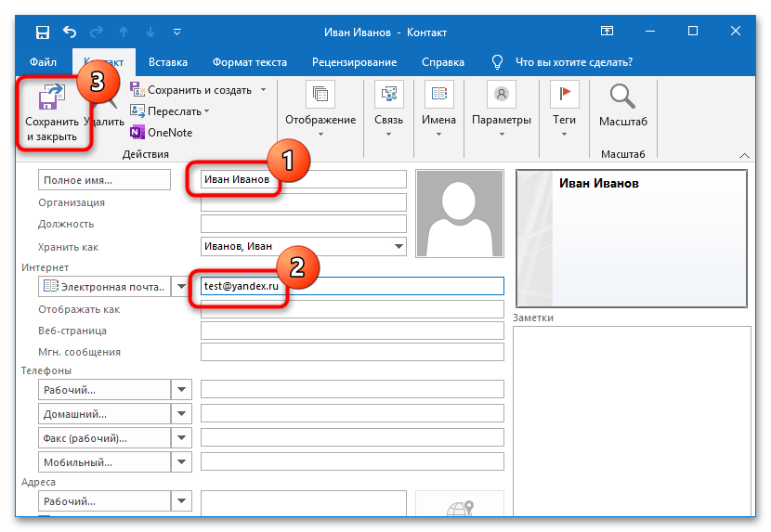The width and height of the screenshot is (771, 532).
Task: Click the work phone number field
Action: coord(352,389)
